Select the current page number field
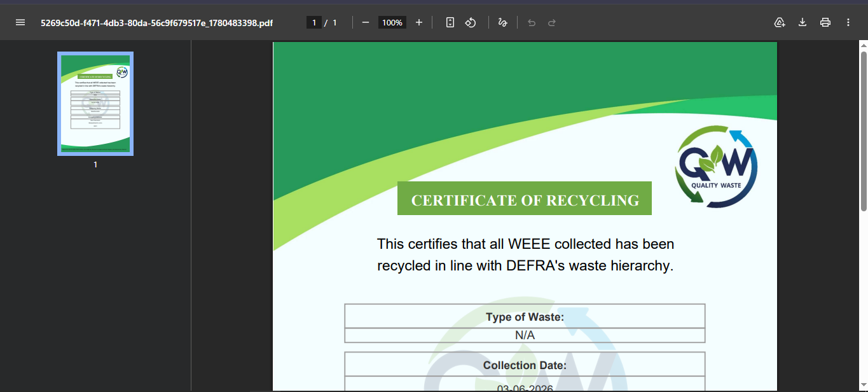868x392 pixels. [x=313, y=22]
